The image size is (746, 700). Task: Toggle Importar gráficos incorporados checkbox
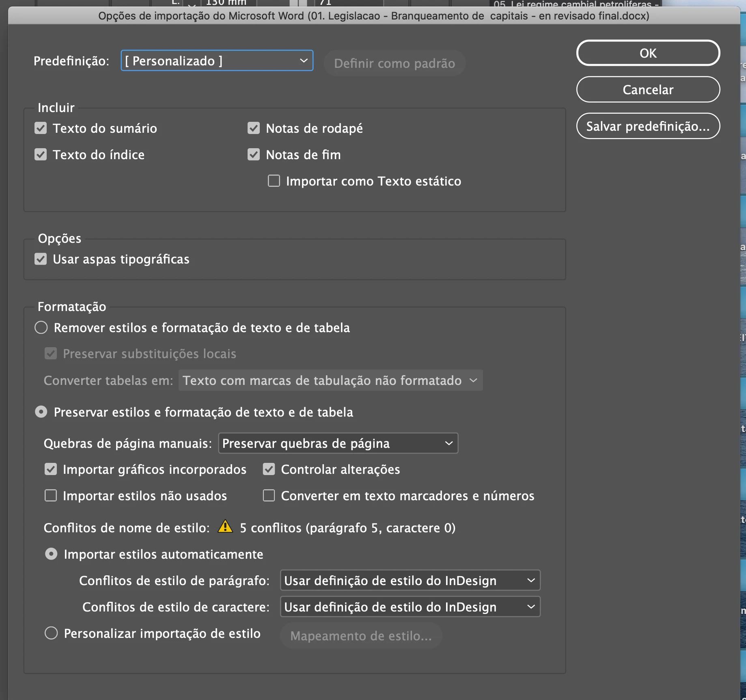point(51,469)
